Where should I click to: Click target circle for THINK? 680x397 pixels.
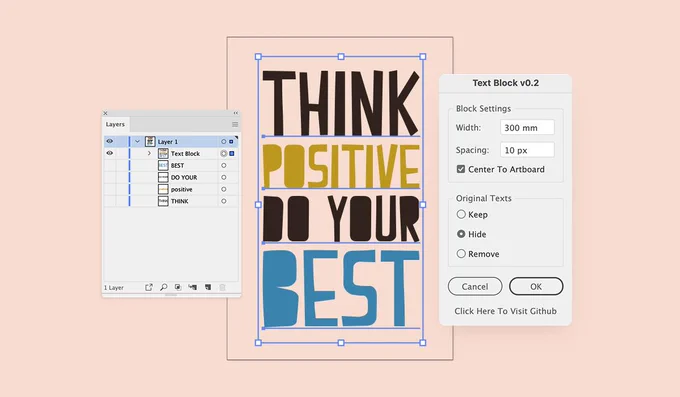pos(224,201)
